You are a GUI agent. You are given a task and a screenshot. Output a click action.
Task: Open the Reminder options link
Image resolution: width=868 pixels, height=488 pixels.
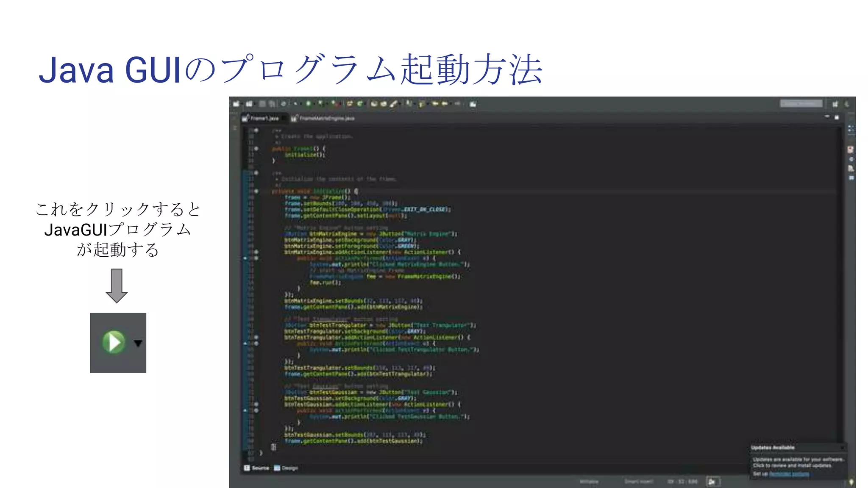pos(789,474)
